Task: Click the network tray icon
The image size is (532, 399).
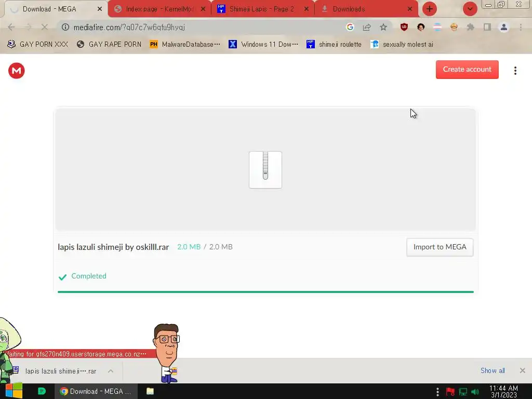Action: [463, 392]
